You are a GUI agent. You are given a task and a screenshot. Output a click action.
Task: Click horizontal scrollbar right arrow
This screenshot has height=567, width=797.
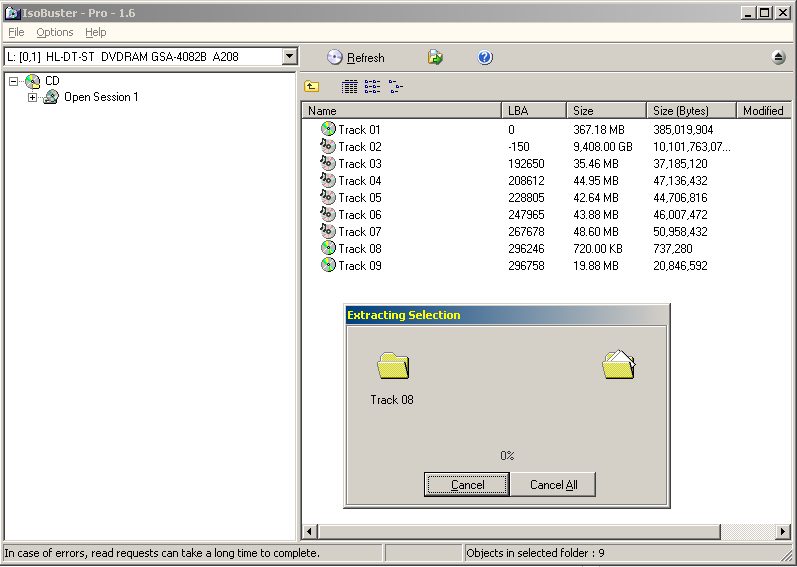(783, 532)
